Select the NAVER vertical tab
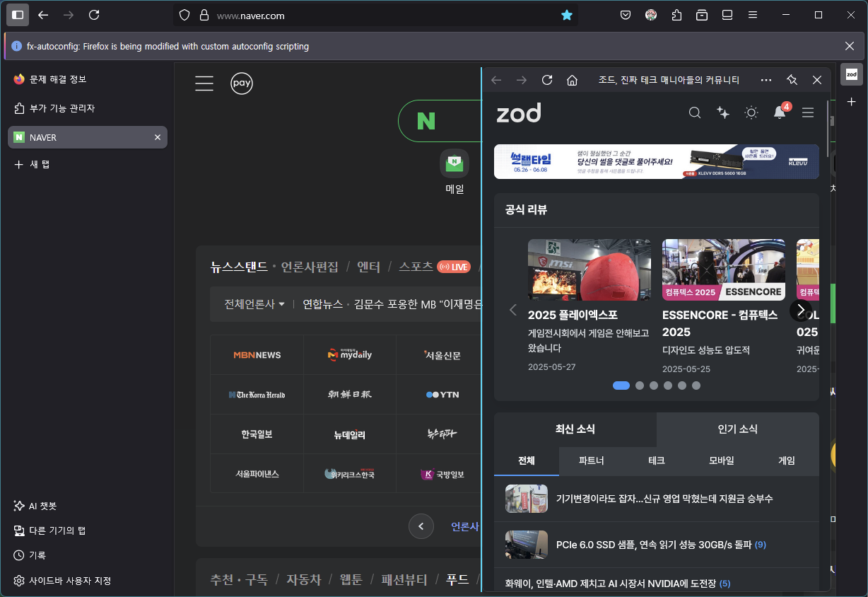The width and height of the screenshot is (868, 597). click(x=88, y=137)
